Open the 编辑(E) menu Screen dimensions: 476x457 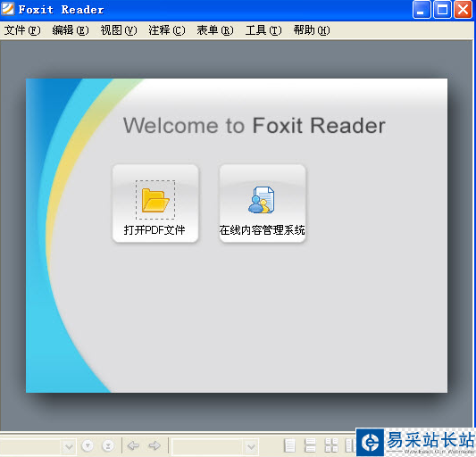pos(71,30)
